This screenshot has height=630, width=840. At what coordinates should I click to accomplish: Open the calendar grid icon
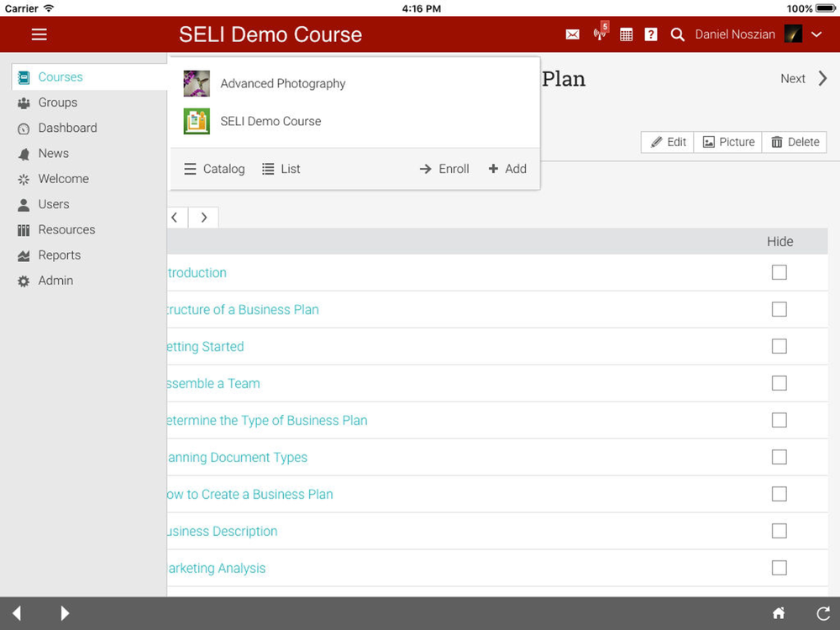tap(626, 34)
